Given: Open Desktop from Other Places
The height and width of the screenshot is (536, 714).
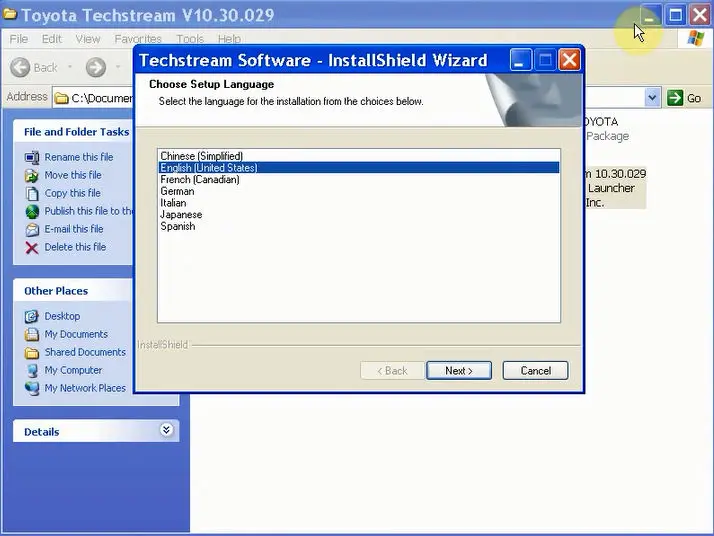Looking at the screenshot, I should [62, 316].
